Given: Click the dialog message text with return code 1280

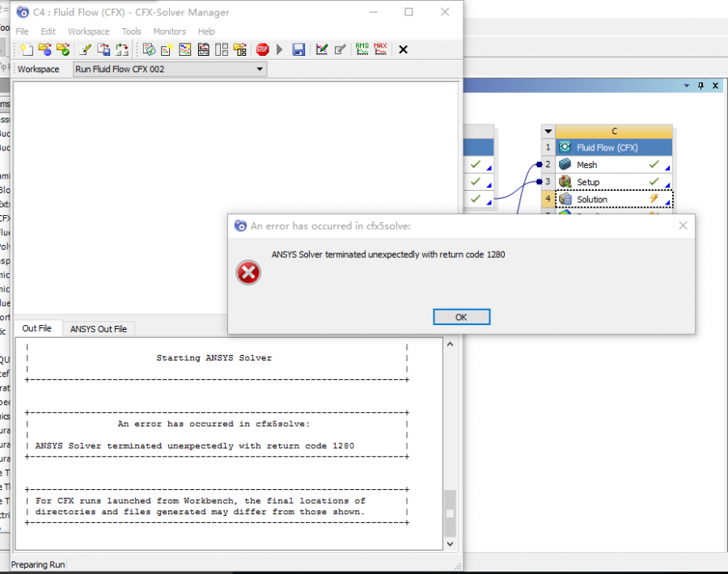Looking at the screenshot, I should (388, 255).
